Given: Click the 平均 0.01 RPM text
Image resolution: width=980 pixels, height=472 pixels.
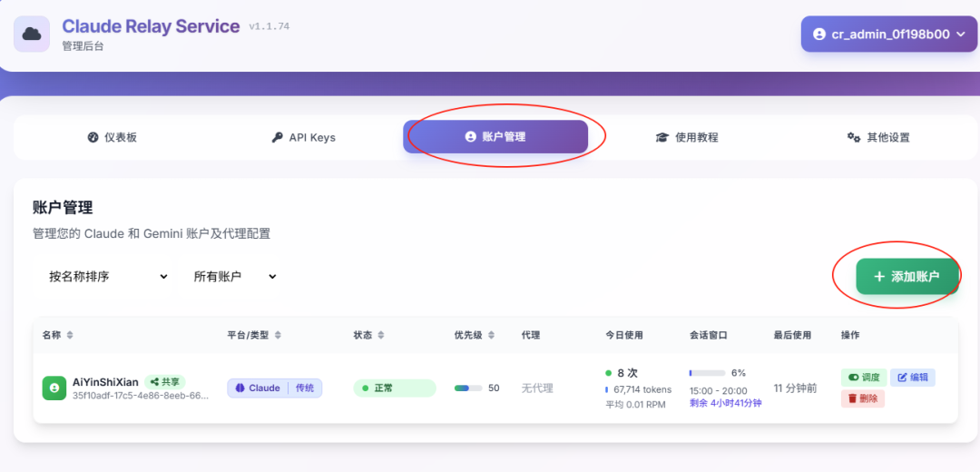Looking at the screenshot, I should click(635, 405).
